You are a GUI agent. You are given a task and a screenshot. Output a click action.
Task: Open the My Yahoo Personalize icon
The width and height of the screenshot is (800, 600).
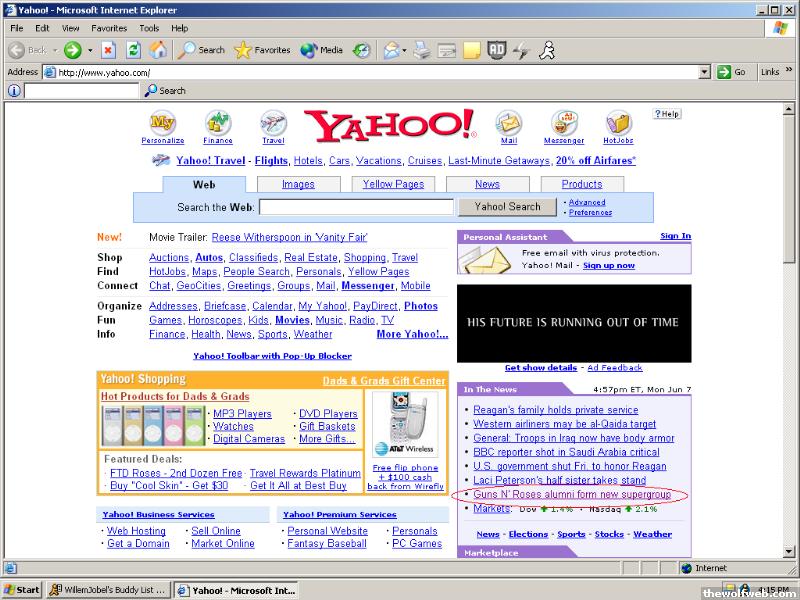(162, 123)
